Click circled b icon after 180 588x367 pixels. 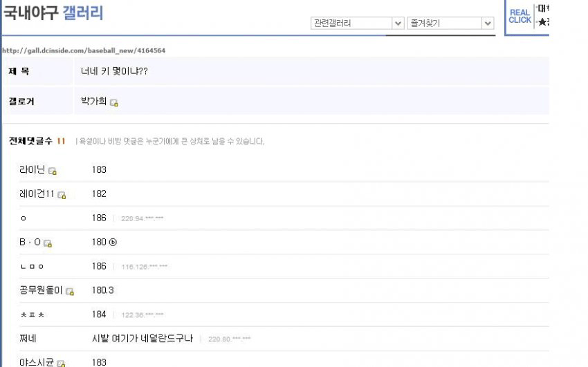(113, 242)
